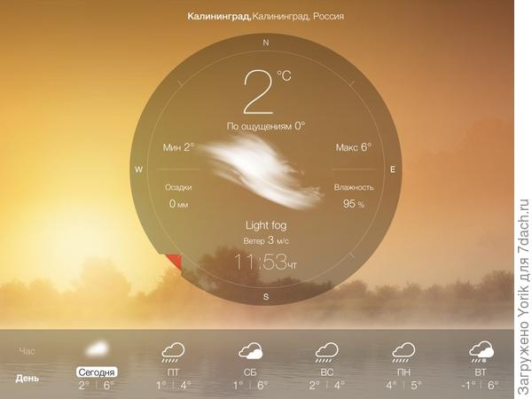Click the N compass marker
Viewport: 532px width, 399px height.
265,42
